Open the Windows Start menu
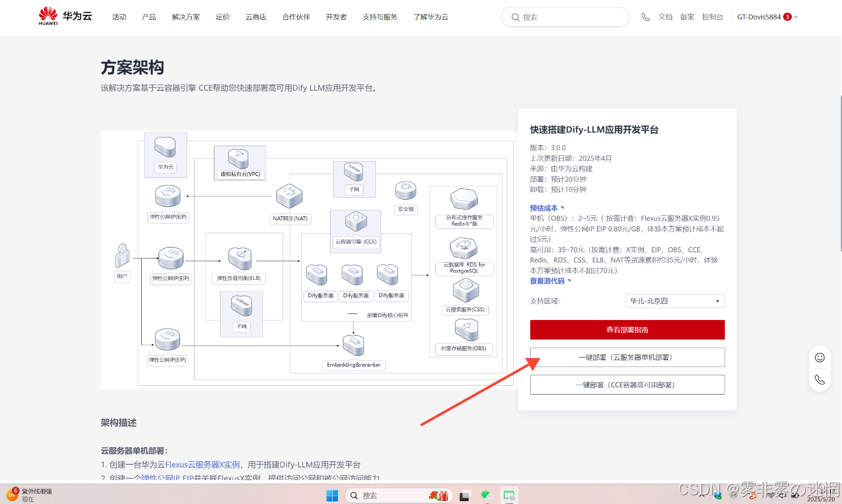The image size is (842, 504). (332, 495)
